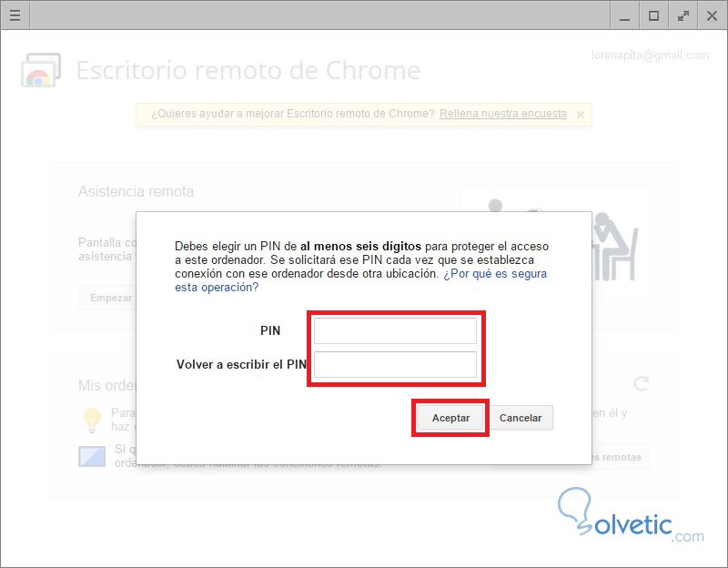Click the light bulb tip icon

pos(92,420)
